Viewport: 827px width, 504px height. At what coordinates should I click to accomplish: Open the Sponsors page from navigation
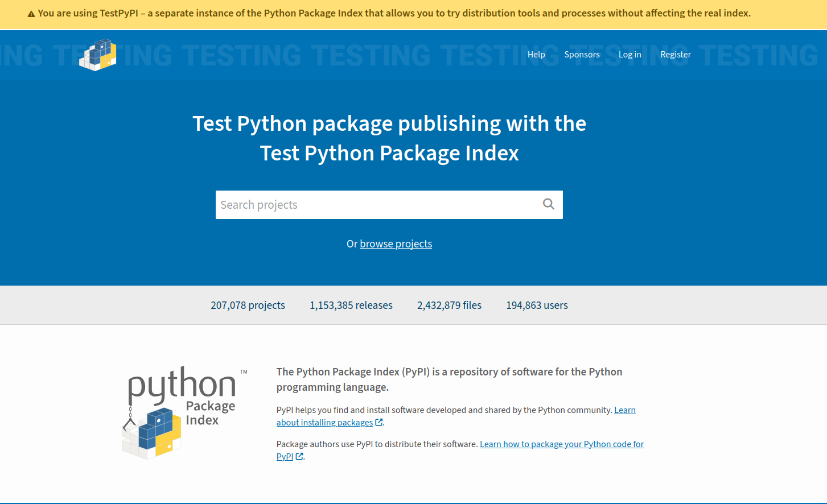[582, 55]
